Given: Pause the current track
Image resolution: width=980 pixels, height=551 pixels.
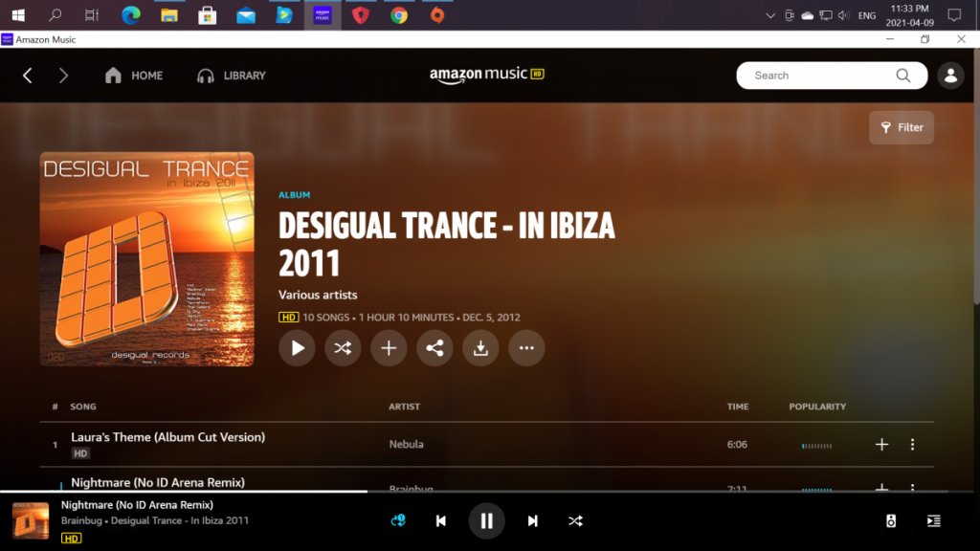Looking at the screenshot, I should (x=486, y=520).
